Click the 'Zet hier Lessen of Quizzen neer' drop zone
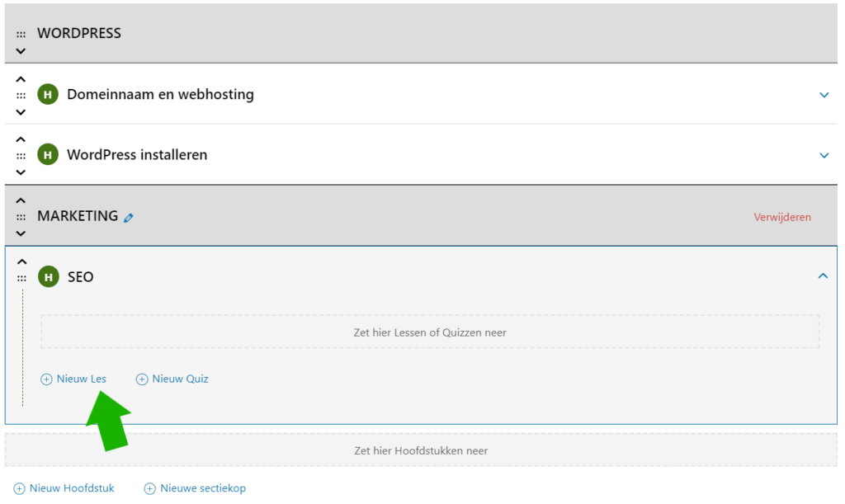Image resolution: width=845 pixels, height=504 pixels. point(430,332)
